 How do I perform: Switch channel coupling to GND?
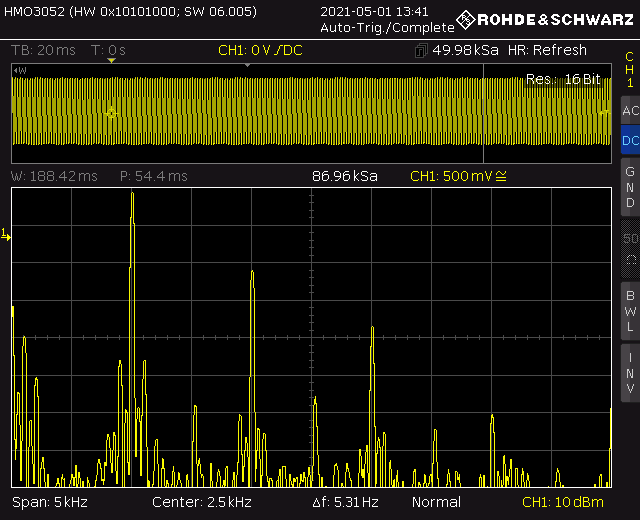pyautogui.click(x=629, y=187)
